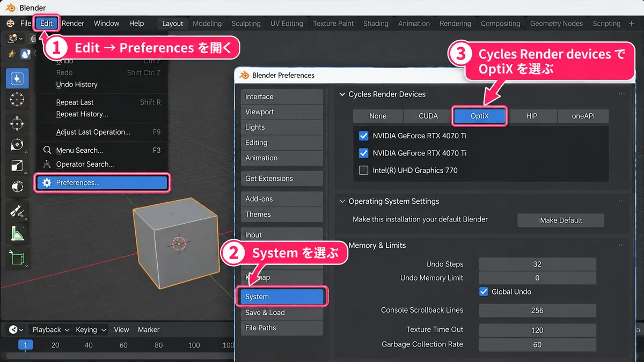
Task: Select None as Cycles render device
Action: click(x=378, y=116)
